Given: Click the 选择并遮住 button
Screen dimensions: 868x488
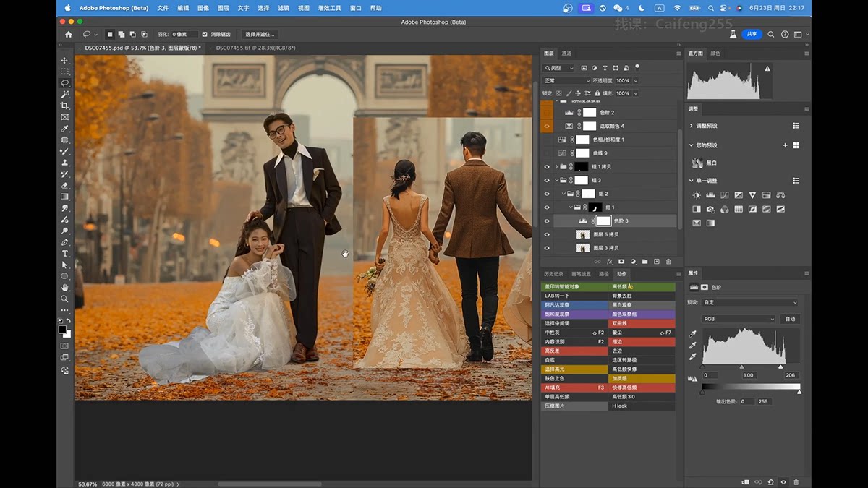Looking at the screenshot, I should coord(259,34).
